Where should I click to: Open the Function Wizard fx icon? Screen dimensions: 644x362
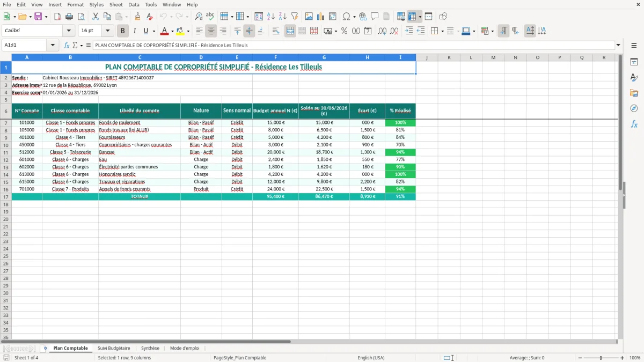(67, 45)
